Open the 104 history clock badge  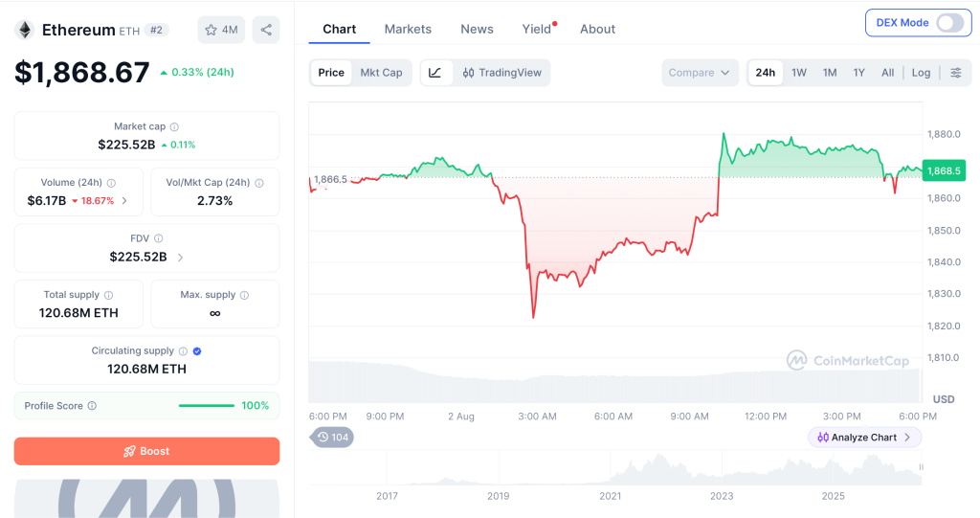[332, 437]
